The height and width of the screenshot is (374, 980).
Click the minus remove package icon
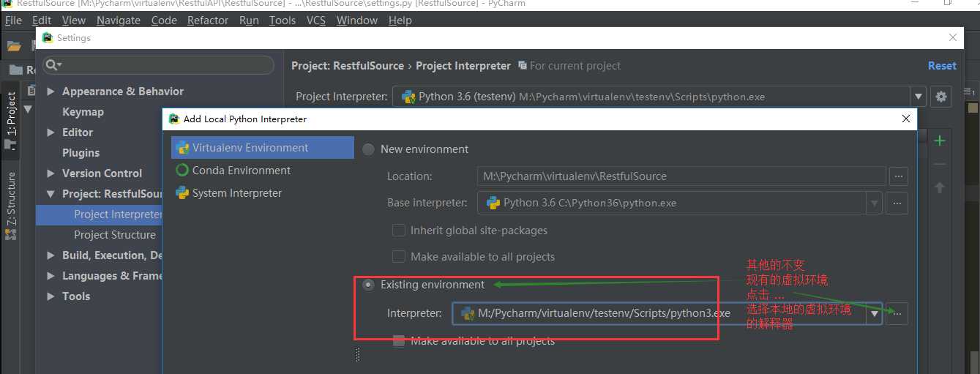[940, 164]
